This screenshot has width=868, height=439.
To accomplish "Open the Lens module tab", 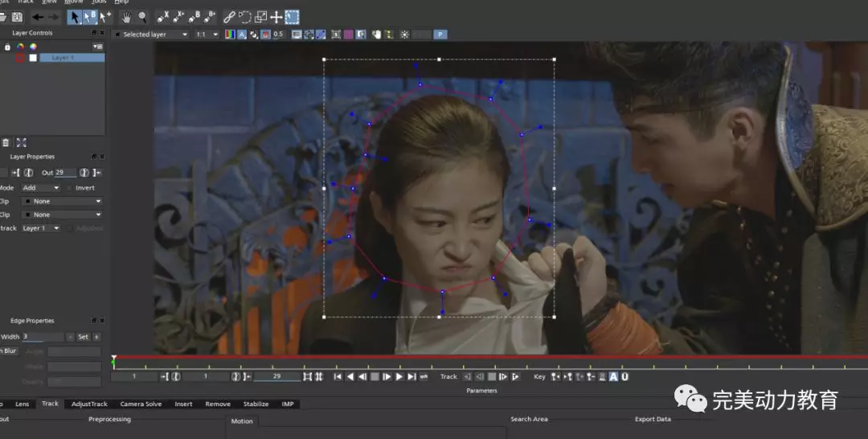I will [x=23, y=404].
